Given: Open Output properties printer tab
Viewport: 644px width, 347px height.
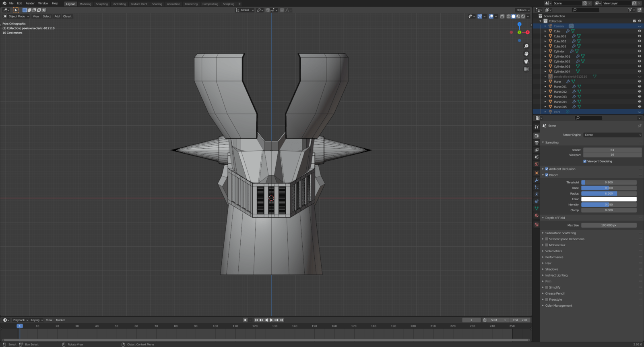Looking at the screenshot, I should coord(537,143).
